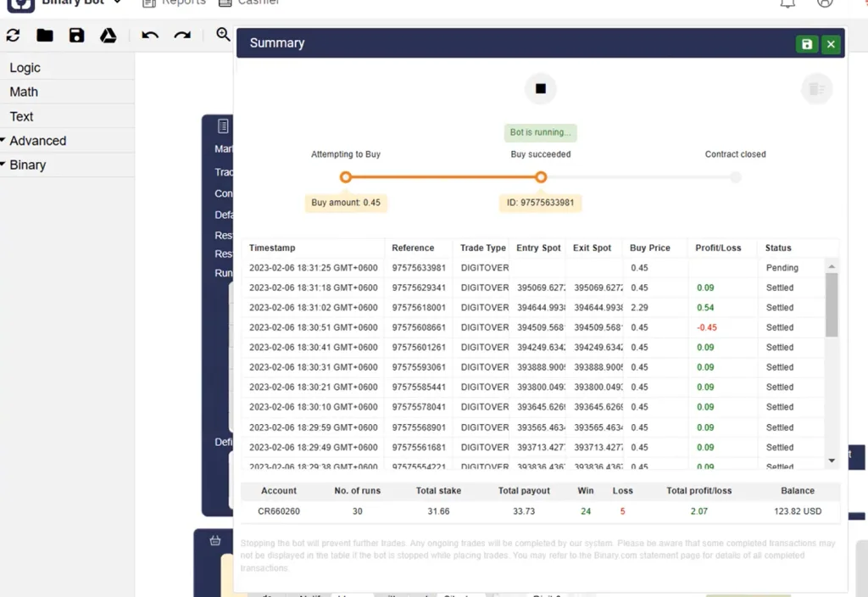Viewport: 868px width, 597px height.
Task: Click the Buy succeeded progress marker
Action: tap(540, 177)
